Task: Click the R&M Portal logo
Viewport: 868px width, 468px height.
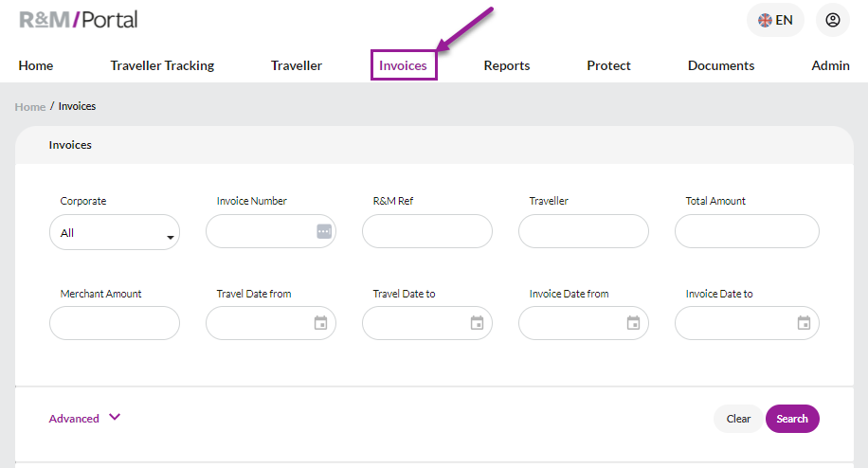Action: click(x=78, y=20)
